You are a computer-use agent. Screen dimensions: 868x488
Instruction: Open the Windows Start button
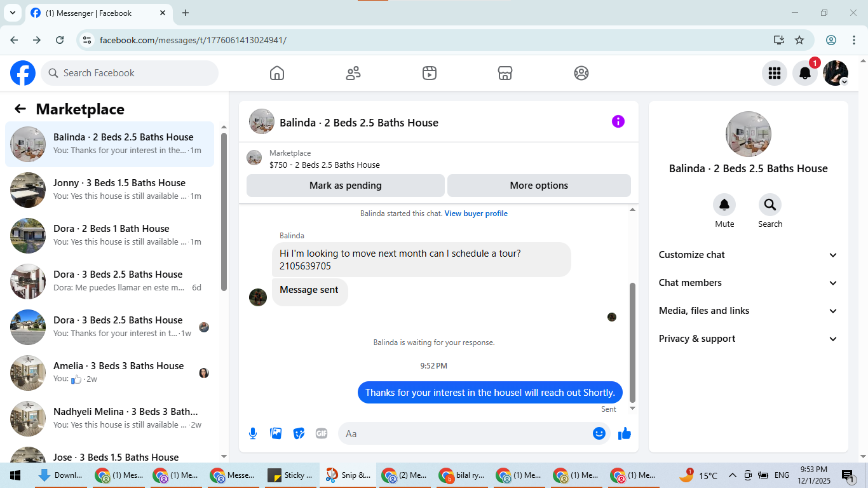[15, 475]
